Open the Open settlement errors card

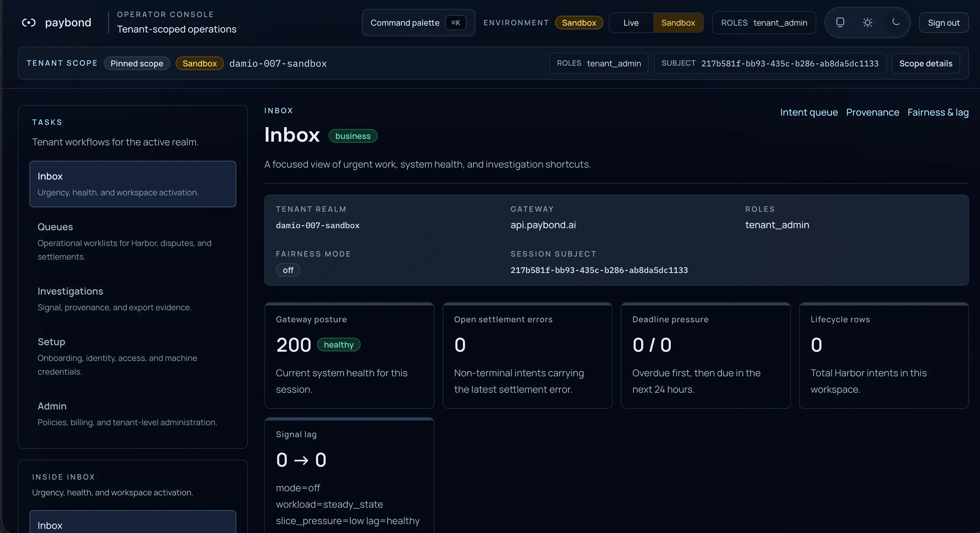(x=527, y=355)
